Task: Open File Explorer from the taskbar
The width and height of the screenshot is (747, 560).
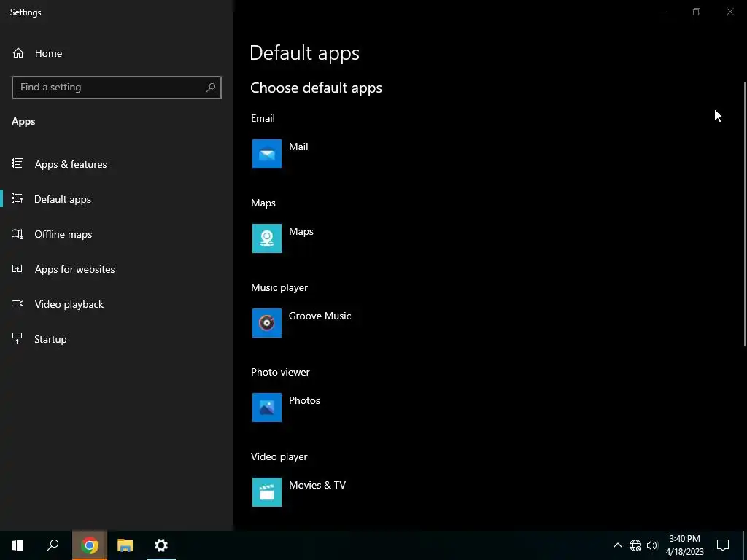Action: click(x=125, y=545)
